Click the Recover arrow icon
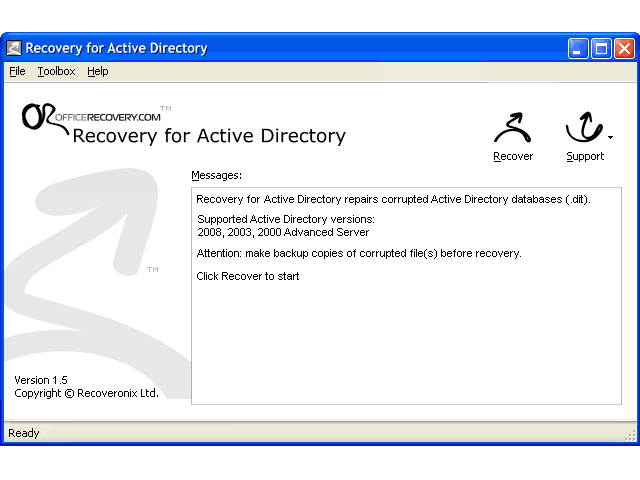Screen dimensions: 640x480 [x=513, y=127]
